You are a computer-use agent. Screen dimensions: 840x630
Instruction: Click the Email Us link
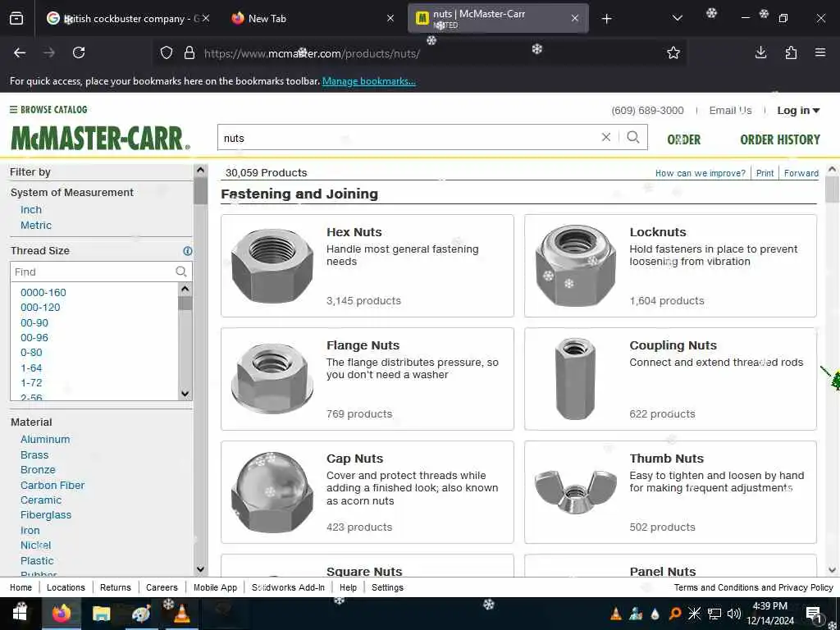pyautogui.click(x=730, y=111)
